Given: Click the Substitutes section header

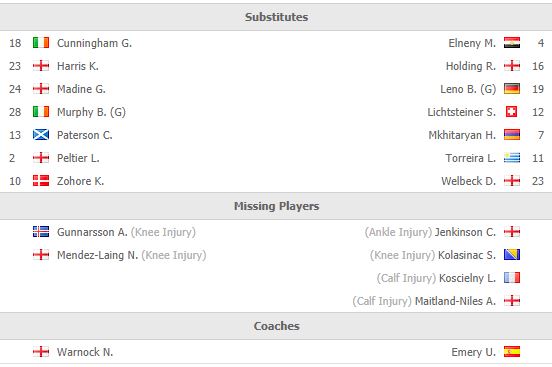Looking at the screenshot, I should coord(276,17).
